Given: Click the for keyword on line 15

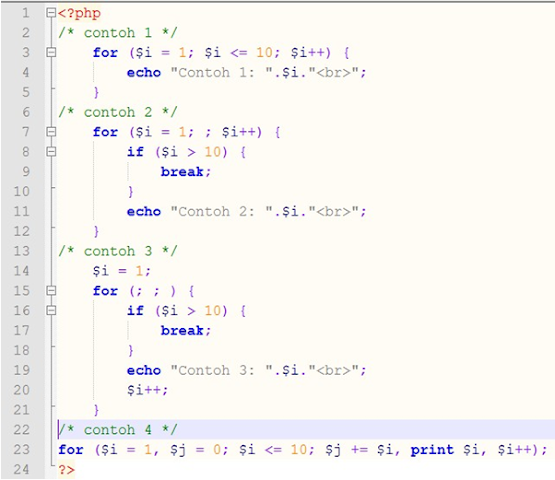Looking at the screenshot, I should 105,291.
